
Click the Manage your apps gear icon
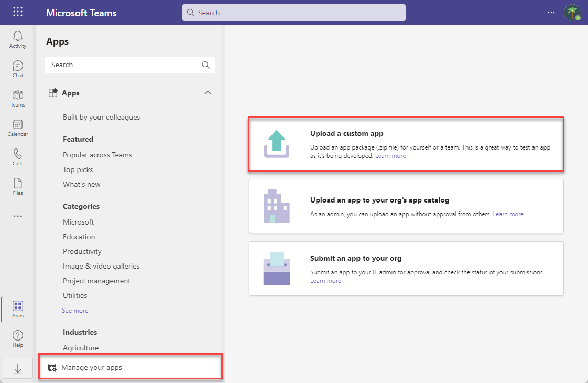(x=52, y=368)
